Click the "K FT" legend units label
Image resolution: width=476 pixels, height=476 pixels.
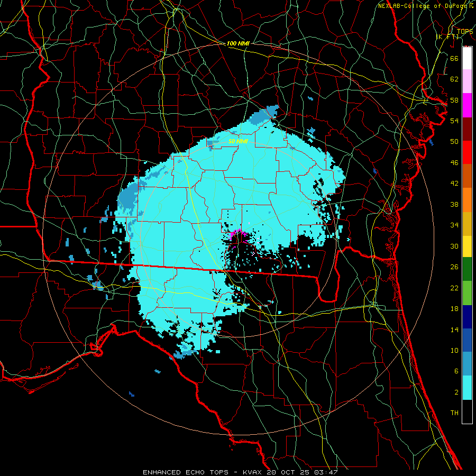447,36
